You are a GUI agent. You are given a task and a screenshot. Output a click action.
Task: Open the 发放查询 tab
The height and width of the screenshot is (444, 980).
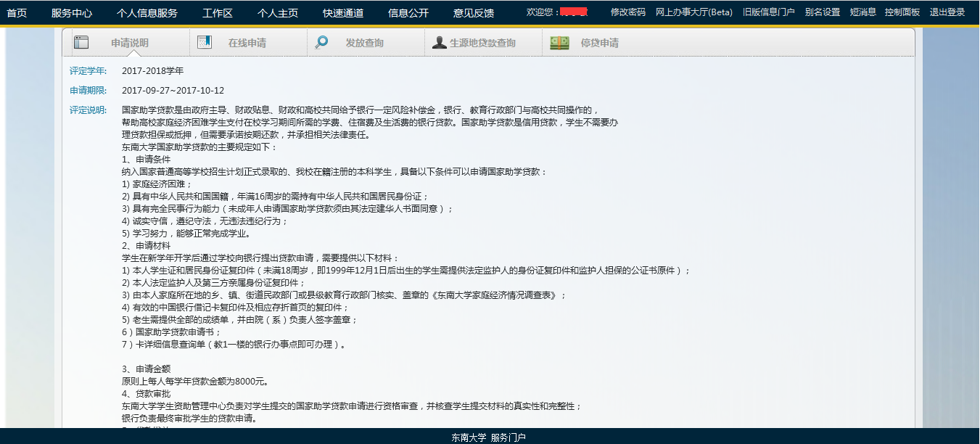tap(364, 43)
